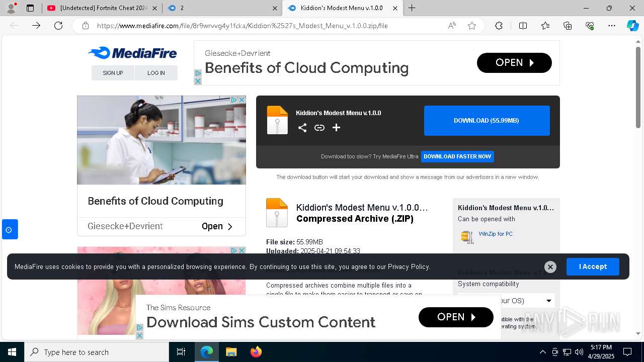Click the I Accept cookies button
The width and height of the screenshot is (644, 362).
coord(593,266)
